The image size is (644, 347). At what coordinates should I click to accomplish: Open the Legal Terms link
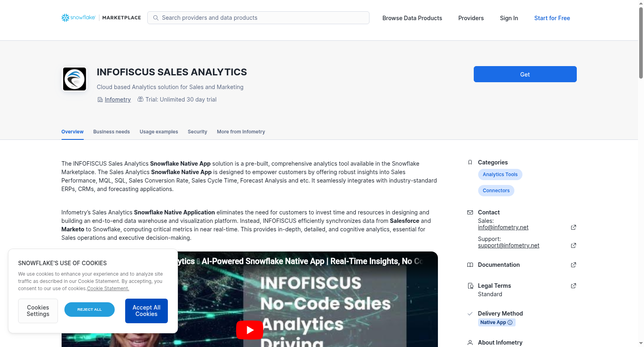tap(494, 286)
